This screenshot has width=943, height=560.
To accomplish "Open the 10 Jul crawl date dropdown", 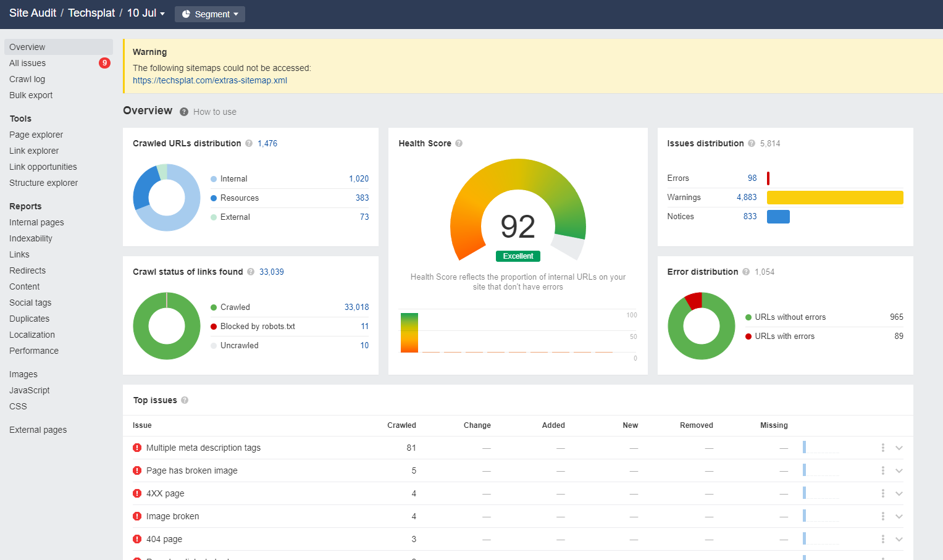I will click(146, 13).
